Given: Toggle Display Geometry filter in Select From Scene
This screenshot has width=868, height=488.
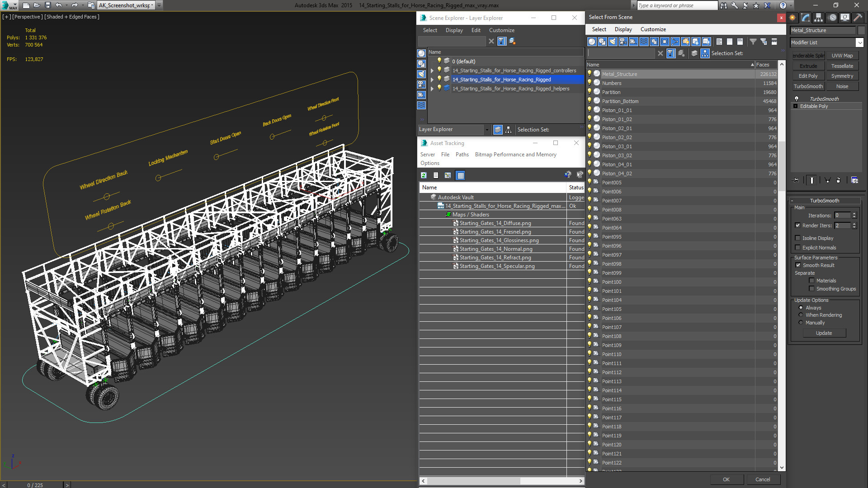Looking at the screenshot, I should pyautogui.click(x=592, y=42).
